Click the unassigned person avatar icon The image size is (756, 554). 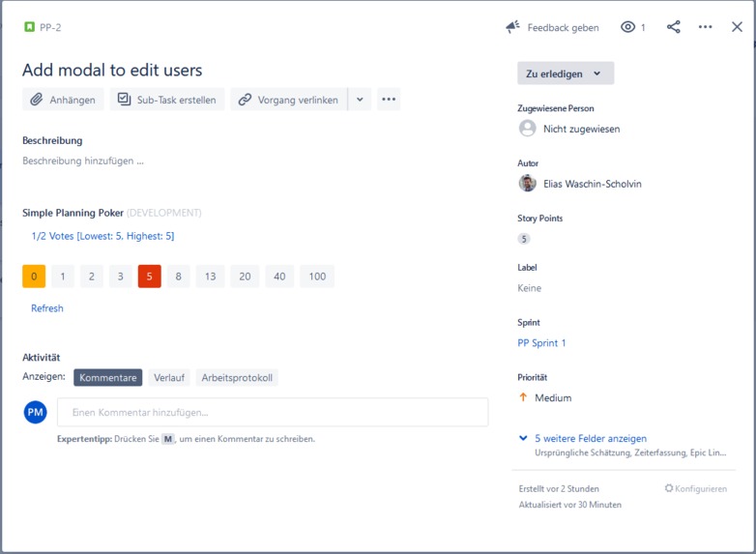coord(528,129)
